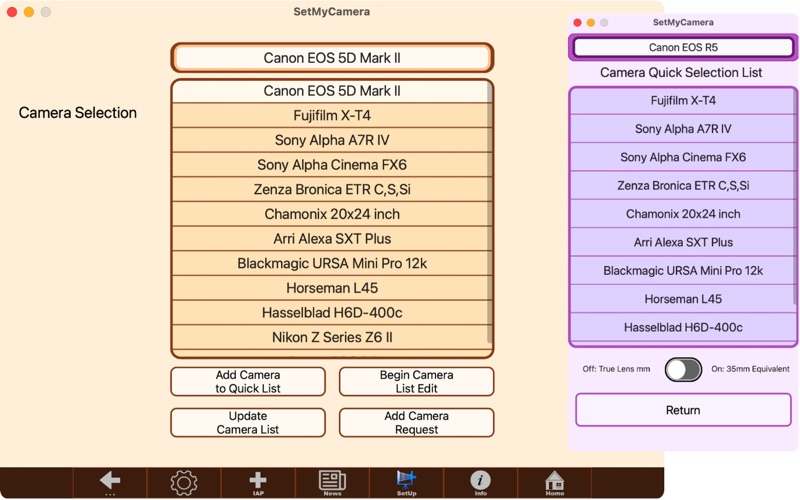Open the IAP plus icon
Image resolution: width=800 pixels, height=500 pixels.
pyautogui.click(x=258, y=482)
